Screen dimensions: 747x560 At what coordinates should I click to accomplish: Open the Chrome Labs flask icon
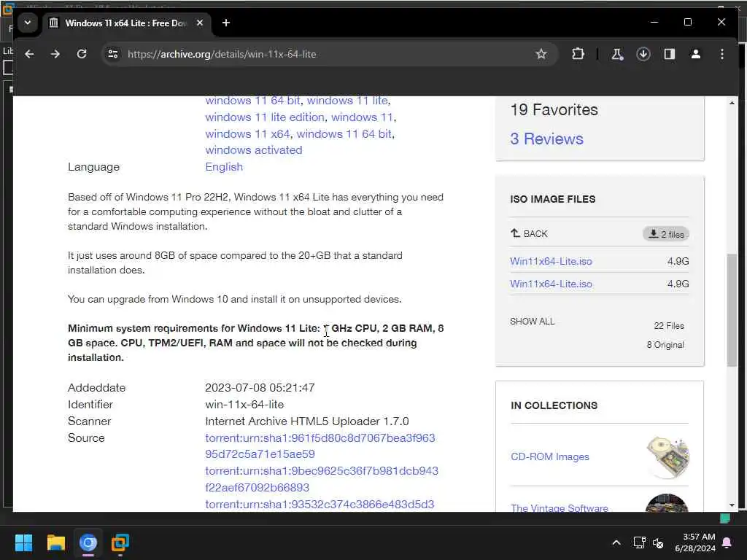coord(617,54)
